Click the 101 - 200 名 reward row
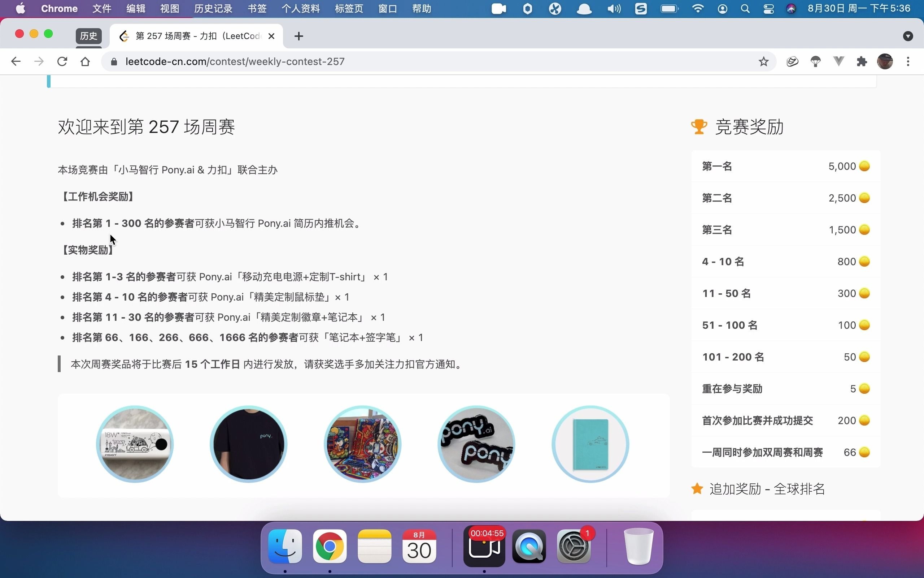Image resolution: width=924 pixels, height=578 pixels. [786, 357]
